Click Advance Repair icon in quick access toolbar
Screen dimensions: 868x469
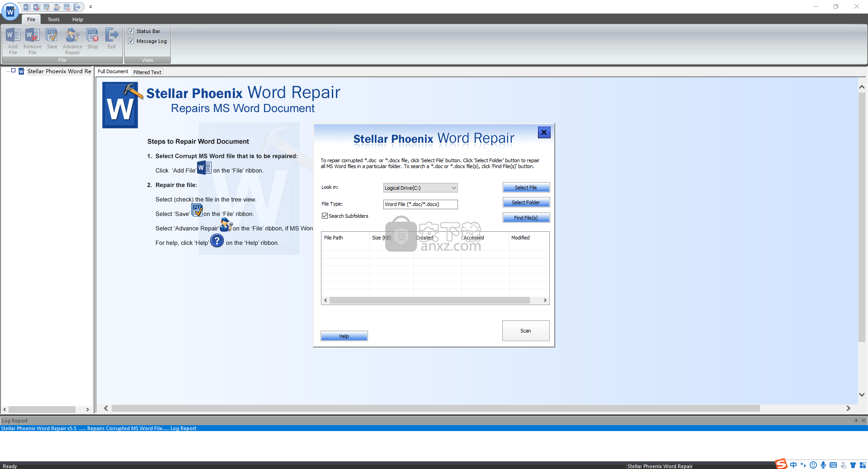[x=57, y=7]
